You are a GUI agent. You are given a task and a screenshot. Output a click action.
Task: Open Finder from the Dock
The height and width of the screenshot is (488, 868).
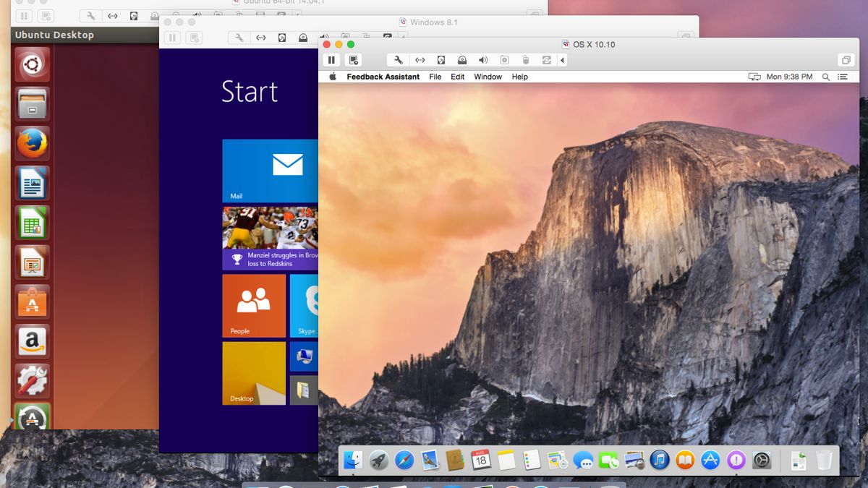coord(353,460)
